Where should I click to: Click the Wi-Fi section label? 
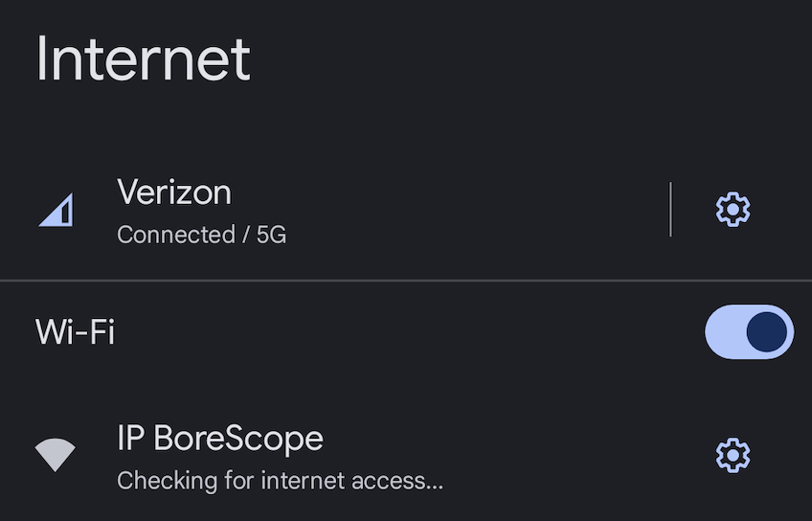tap(75, 332)
